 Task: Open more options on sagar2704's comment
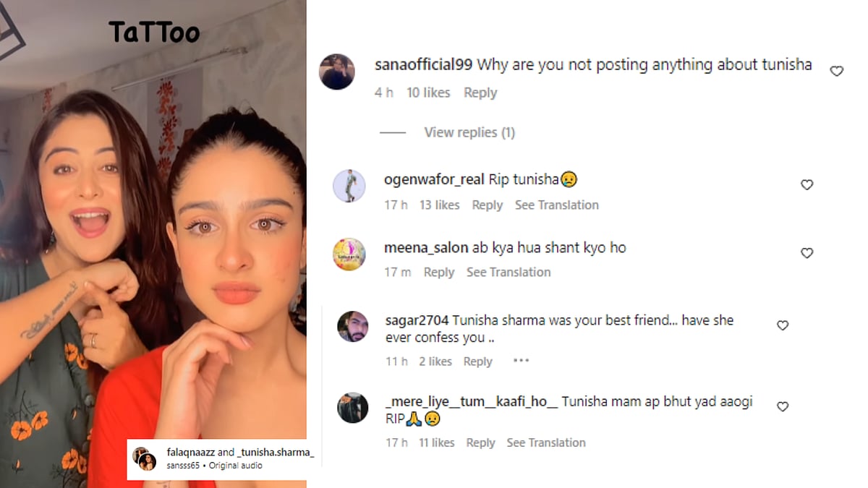tap(521, 361)
